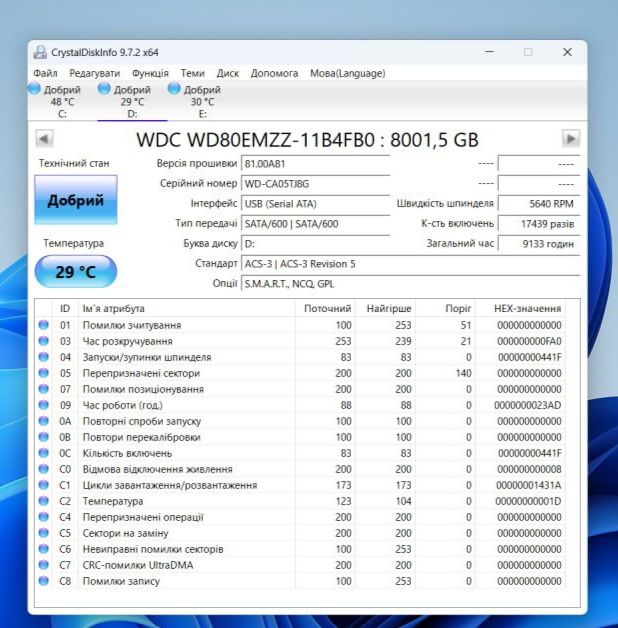
Task: Click blue status dot of attribute 04
Action: pyautogui.click(x=44, y=357)
